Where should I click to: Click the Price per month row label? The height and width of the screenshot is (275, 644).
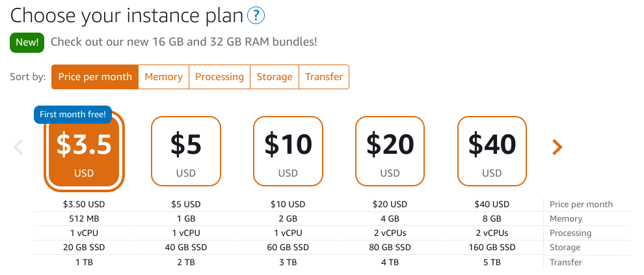581,204
